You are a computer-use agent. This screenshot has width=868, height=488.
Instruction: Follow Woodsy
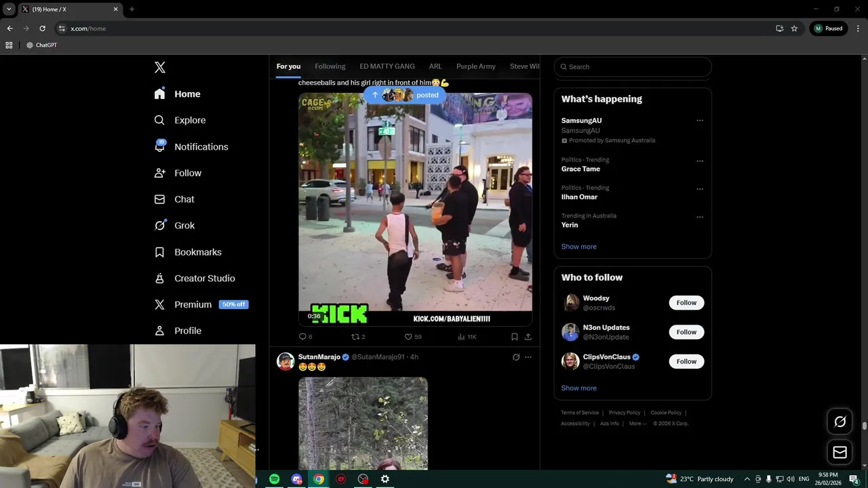click(x=686, y=303)
